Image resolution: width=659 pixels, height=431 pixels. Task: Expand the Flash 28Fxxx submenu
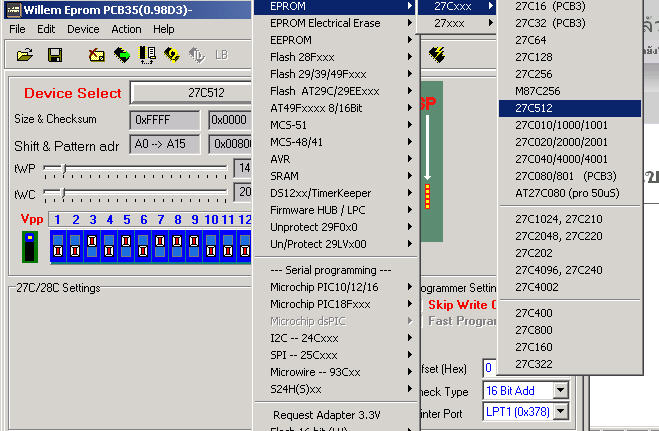tap(337, 57)
